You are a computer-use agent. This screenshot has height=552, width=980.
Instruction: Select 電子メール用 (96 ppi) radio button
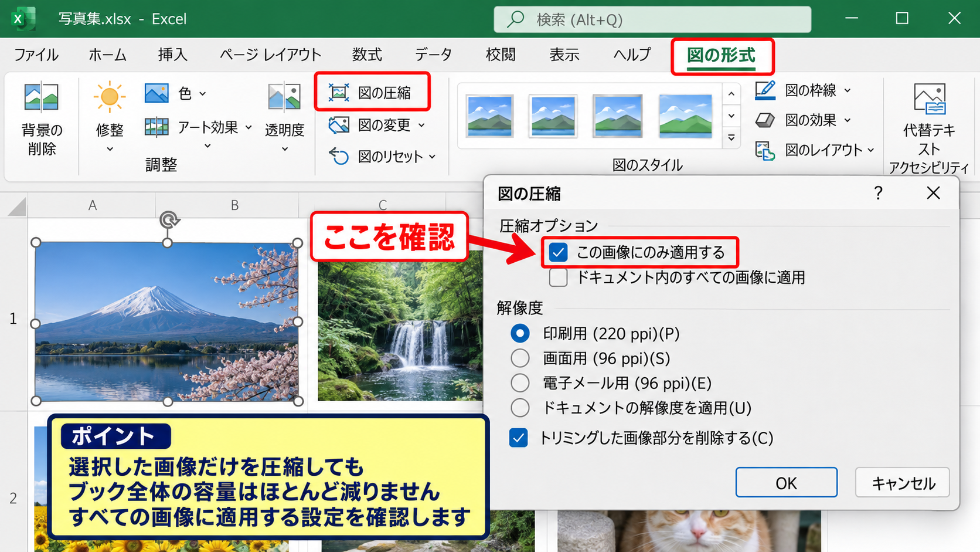pyautogui.click(x=520, y=383)
